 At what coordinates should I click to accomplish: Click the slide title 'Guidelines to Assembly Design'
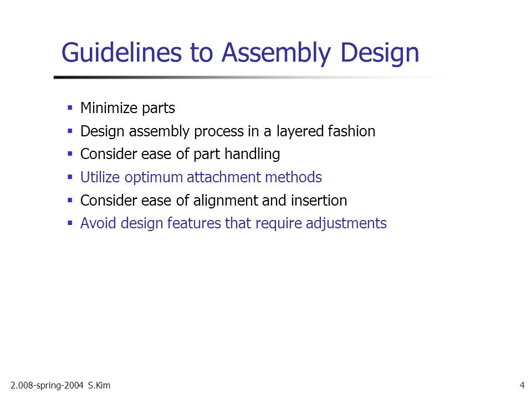tap(240, 53)
